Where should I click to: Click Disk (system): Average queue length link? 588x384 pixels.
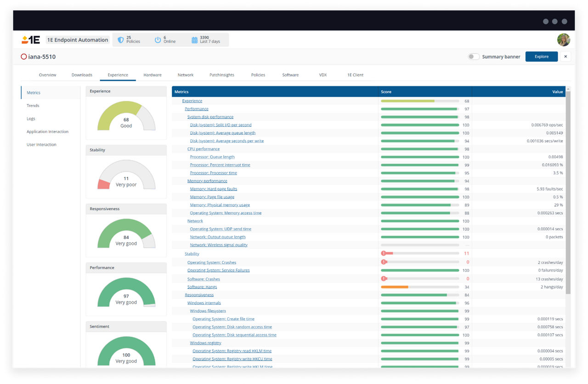click(x=223, y=133)
